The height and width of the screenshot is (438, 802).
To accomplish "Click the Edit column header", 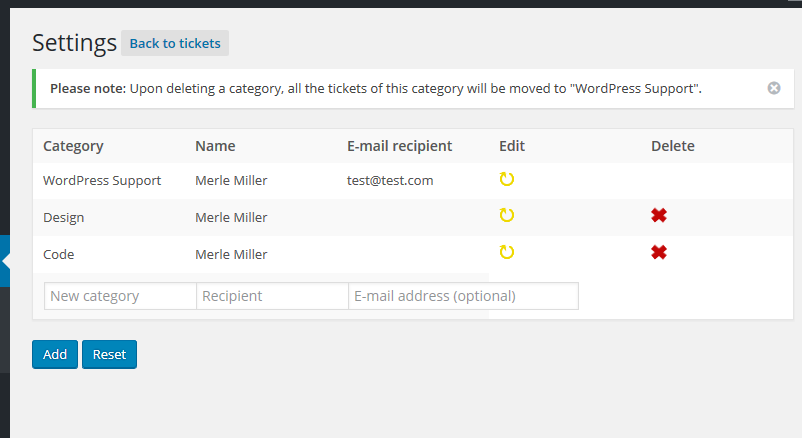I will 512,146.
